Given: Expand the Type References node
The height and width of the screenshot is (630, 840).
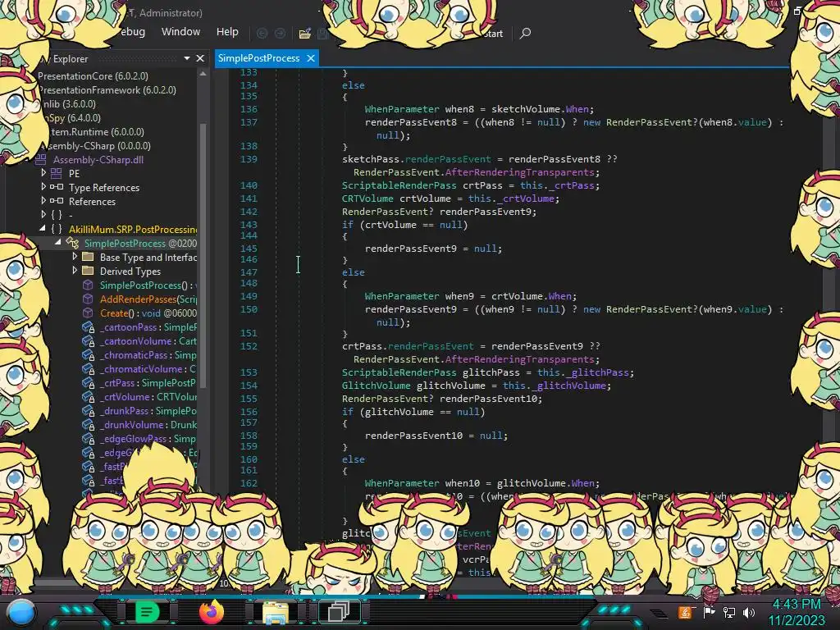Looking at the screenshot, I should click(43, 187).
